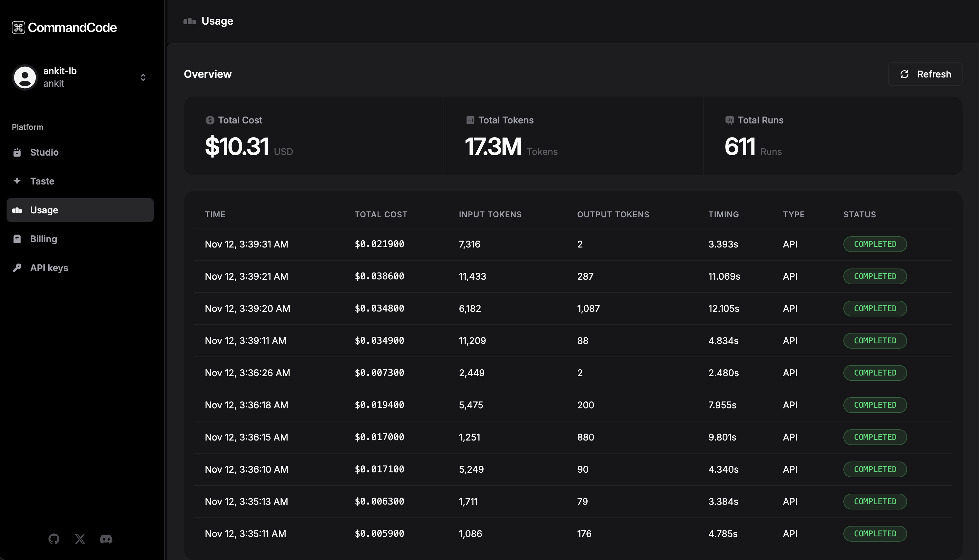Click the Timing column header
Screen dimensions: 979x560
(x=723, y=215)
